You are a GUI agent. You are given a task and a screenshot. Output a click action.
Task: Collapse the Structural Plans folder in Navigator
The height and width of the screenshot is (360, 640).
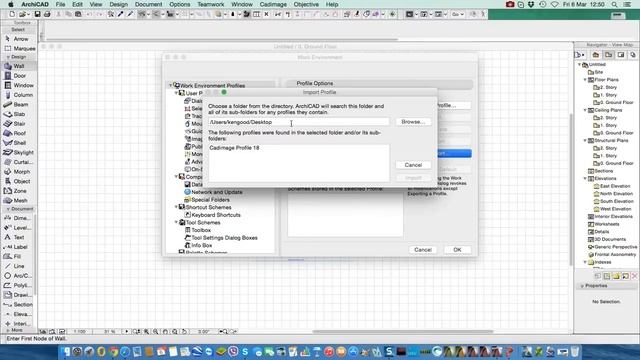[x=585, y=140]
